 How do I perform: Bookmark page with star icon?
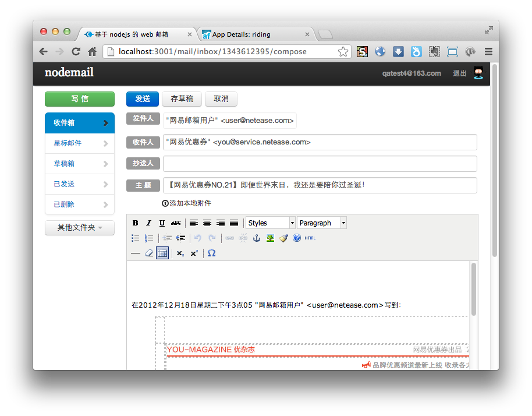click(x=343, y=52)
